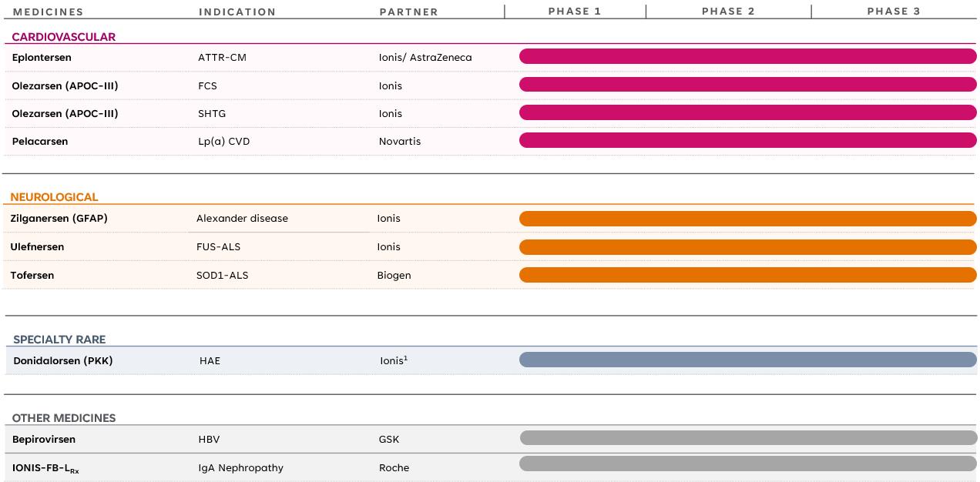Click the SPECIALTY RARE section heading
The width and height of the screenshot is (980, 482).
coord(59,340)
